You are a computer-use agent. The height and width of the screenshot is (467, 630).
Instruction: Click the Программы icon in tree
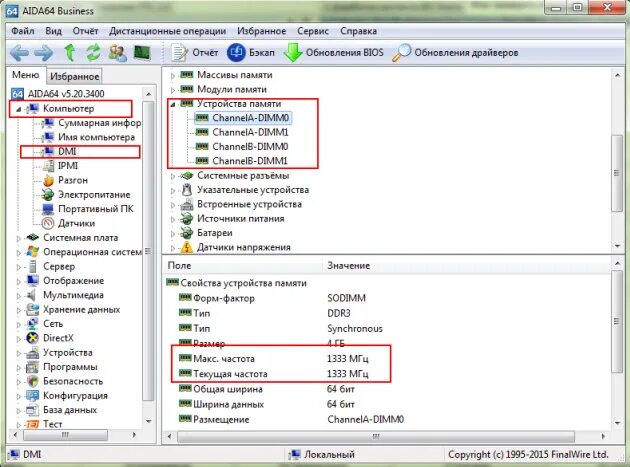pos(32,367)
